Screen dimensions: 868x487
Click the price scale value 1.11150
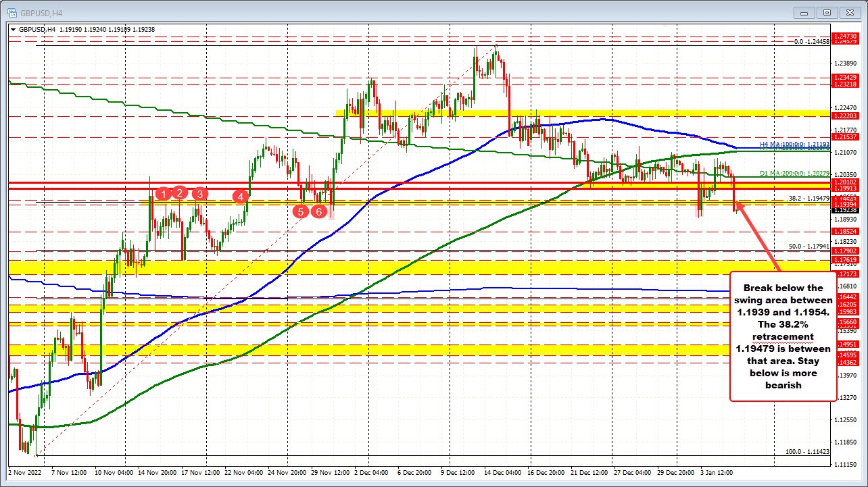pos(846,464)
